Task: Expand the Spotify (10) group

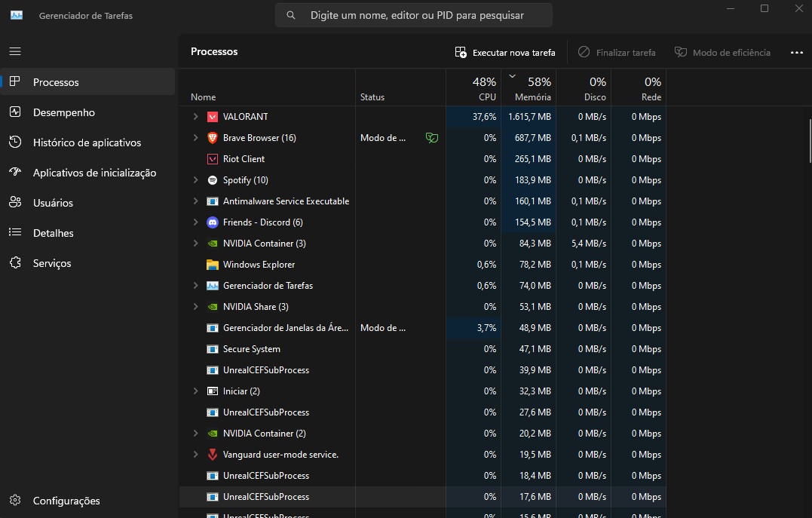Action: [196, 179]
